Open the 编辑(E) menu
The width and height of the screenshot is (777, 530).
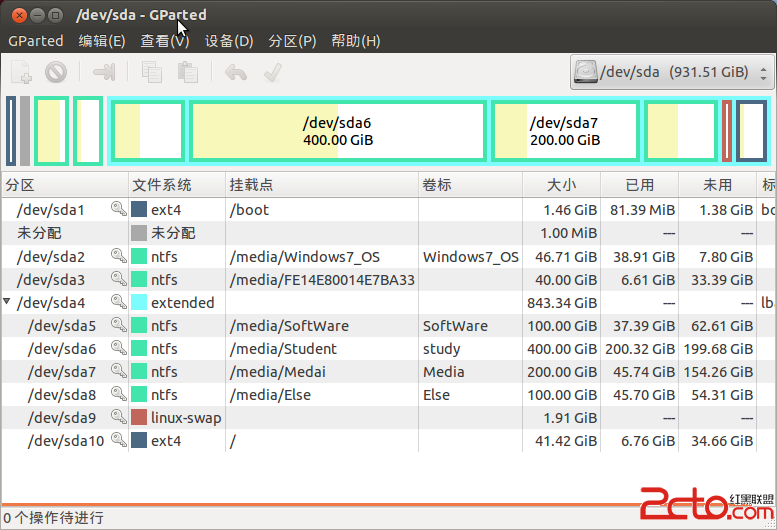[102, 41]
